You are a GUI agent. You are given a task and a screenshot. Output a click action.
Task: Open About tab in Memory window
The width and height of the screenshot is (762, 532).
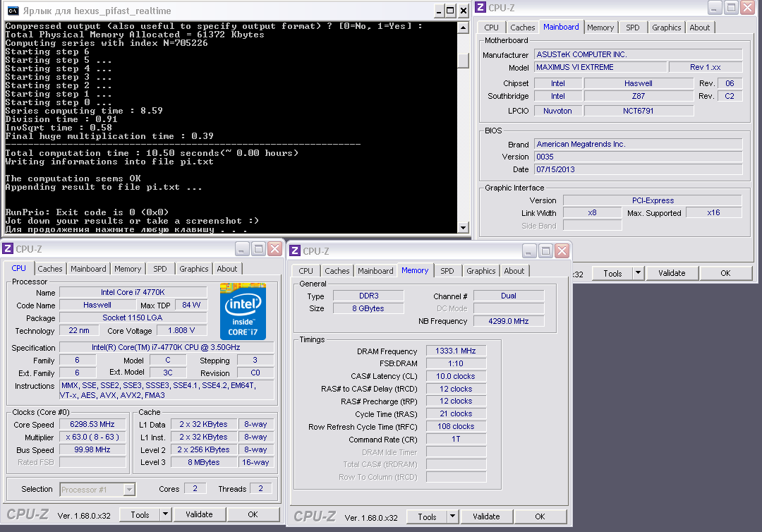[x=514, y=271]
